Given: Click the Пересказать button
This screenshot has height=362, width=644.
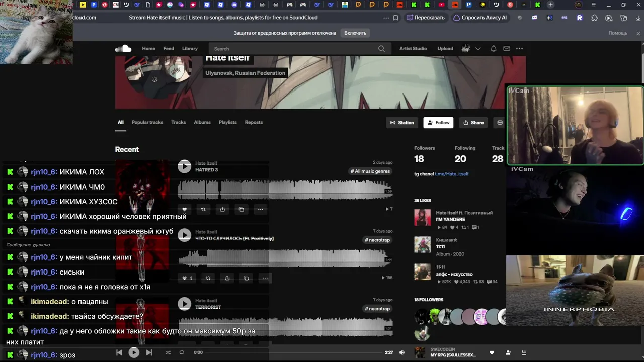Looking at the screenshot, I should point(426,18).
